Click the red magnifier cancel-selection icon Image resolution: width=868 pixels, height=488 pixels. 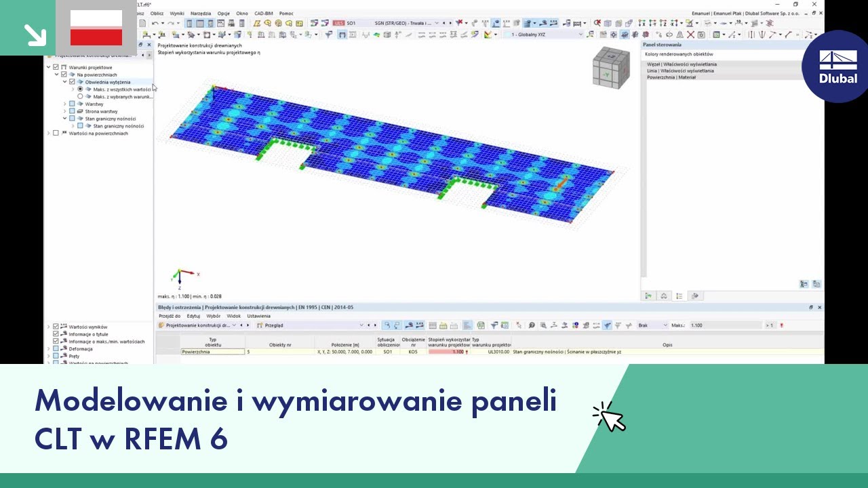pos(597,23)
